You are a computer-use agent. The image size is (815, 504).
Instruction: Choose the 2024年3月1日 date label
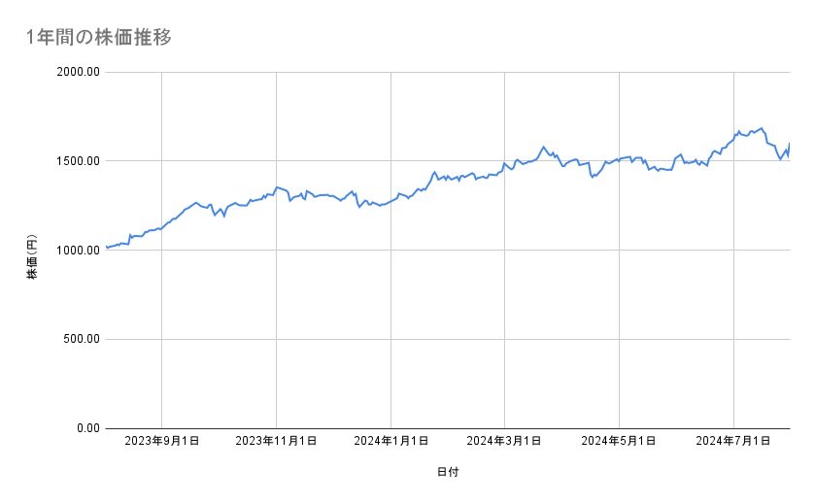click(505, 441)
